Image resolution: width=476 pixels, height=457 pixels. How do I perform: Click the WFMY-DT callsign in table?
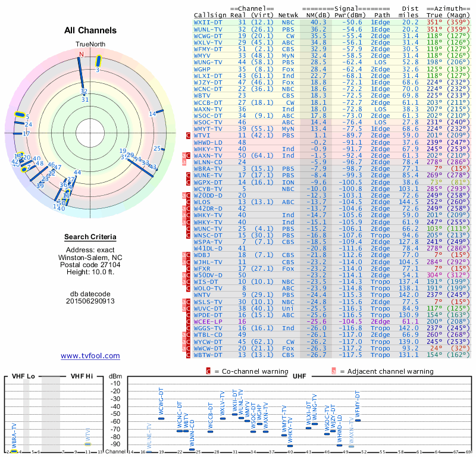pyautogui.click(x=208, y=49)
